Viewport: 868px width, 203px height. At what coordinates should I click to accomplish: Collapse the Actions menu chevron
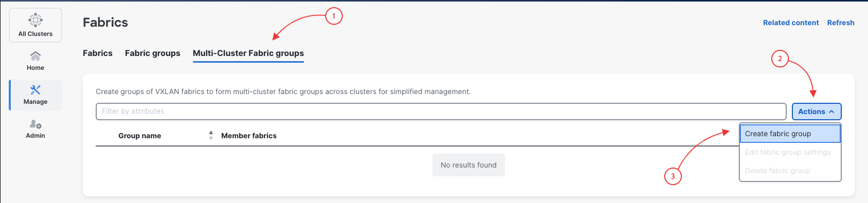pos(831,112)
